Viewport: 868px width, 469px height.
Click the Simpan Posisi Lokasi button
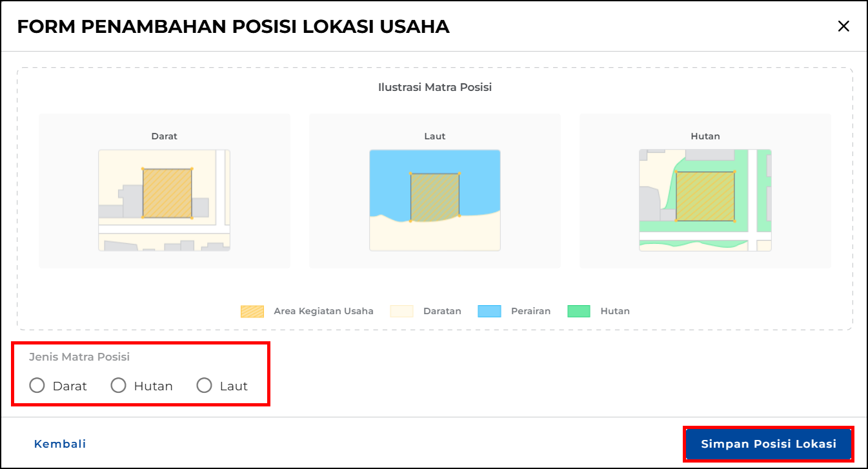[x=769, y=444]
